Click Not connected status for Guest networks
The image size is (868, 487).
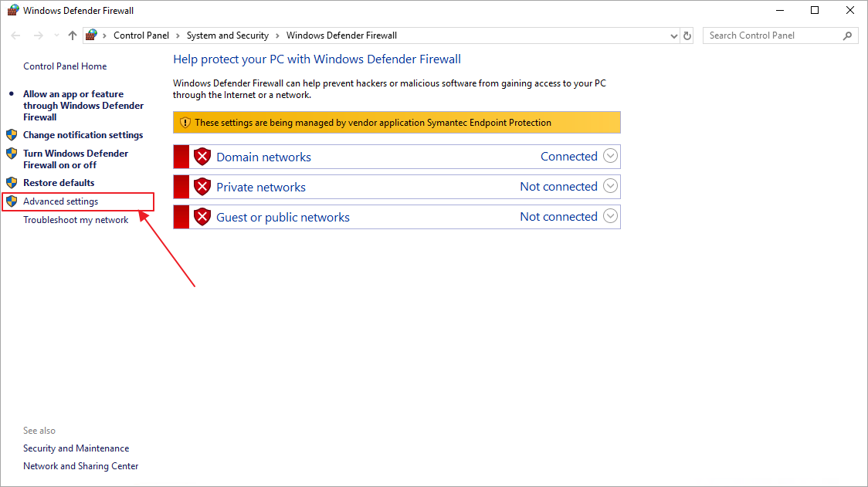[558, 216]
